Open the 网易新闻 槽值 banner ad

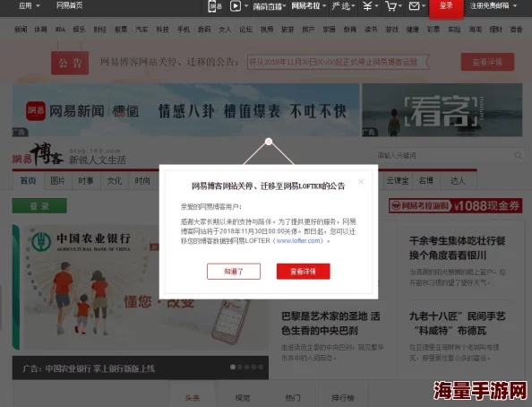click(185, 110)
